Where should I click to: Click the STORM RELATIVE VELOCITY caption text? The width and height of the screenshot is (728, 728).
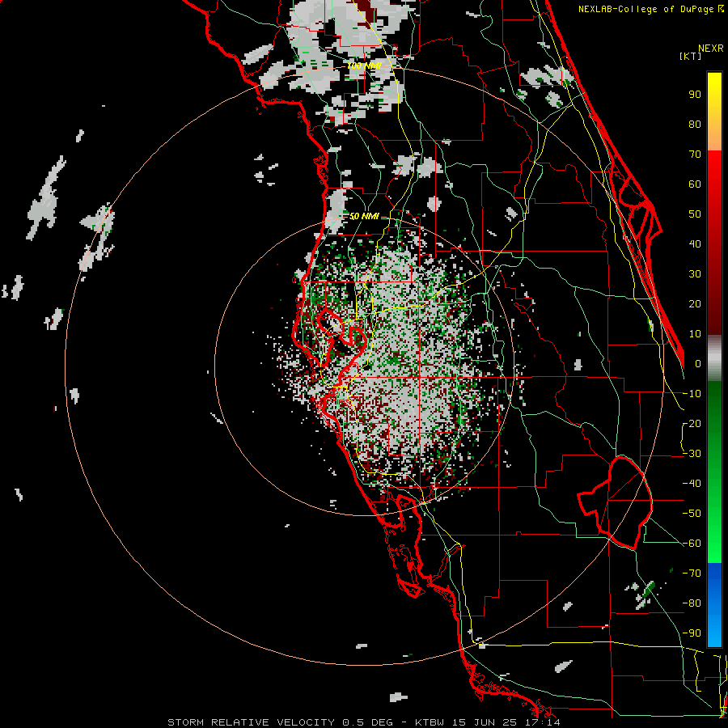coord(251,722)
